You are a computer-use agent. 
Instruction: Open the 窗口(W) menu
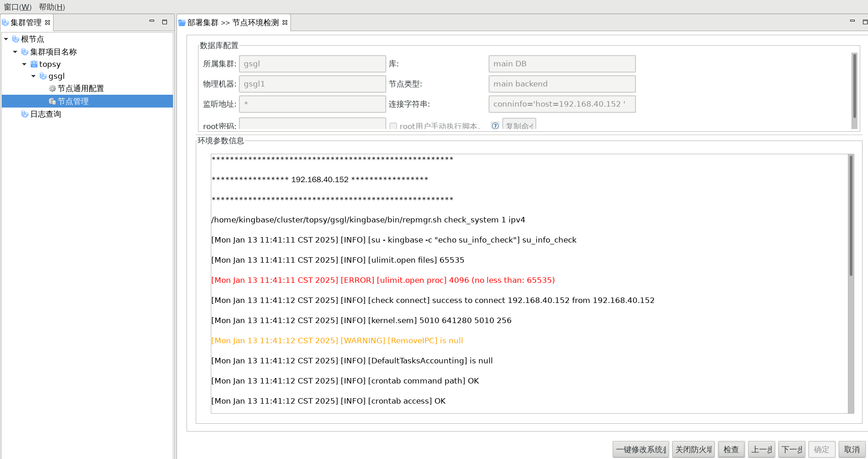coord(18,7)
